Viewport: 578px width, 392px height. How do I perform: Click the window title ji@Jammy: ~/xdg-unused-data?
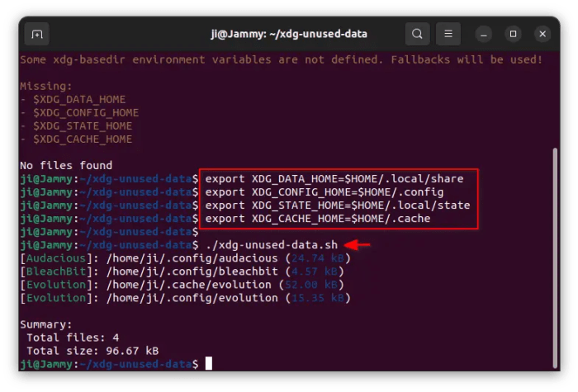[289, 34]
